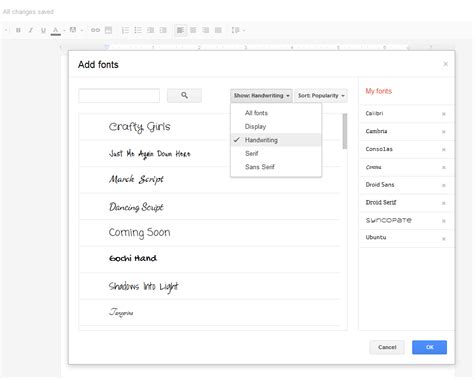Remove Calibri from My fonts
474x379 pixels.
(444, 114)
